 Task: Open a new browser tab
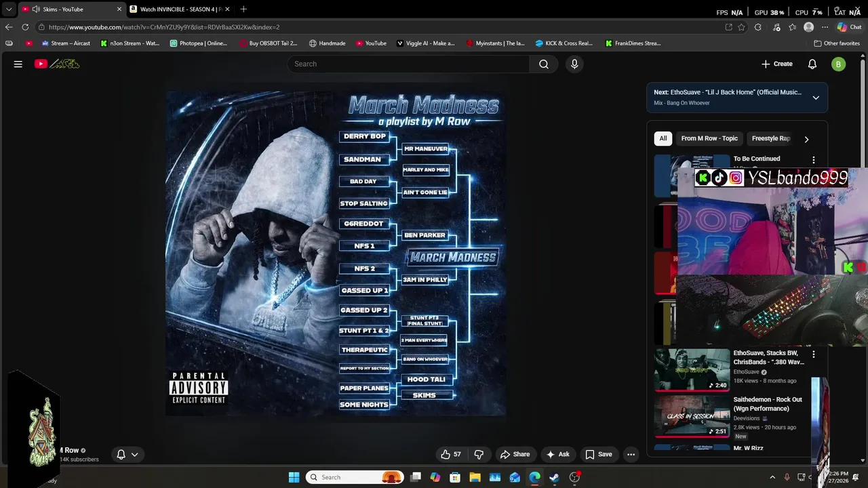tap(243, 9)
